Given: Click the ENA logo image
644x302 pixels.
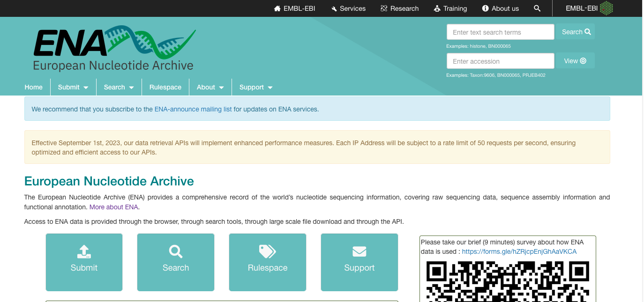Looking at the screenshot, I should click(x=114, y=49).
